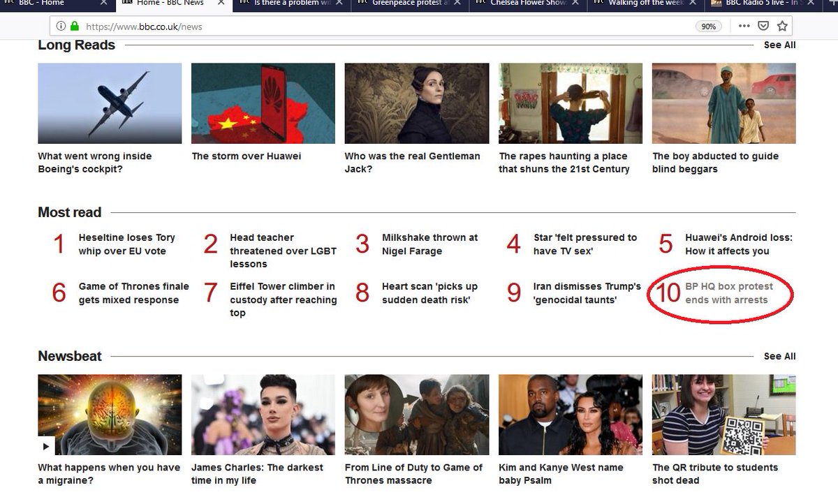Open 'Who was the real Gentleman Jack?'
Viewport: 838px width, 504px height.
click(x=413, y=163)
